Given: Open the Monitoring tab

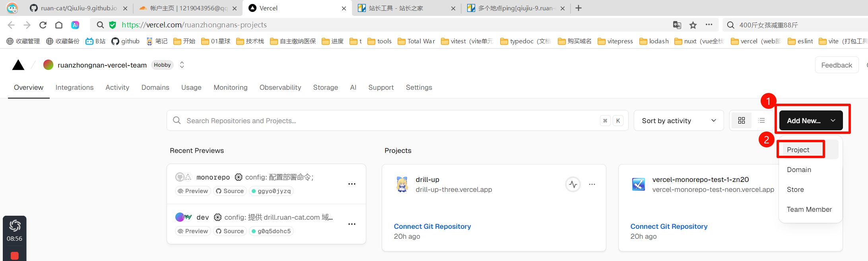Looking at the screenshot, I should pyautogui.click(x=231, y=87).
